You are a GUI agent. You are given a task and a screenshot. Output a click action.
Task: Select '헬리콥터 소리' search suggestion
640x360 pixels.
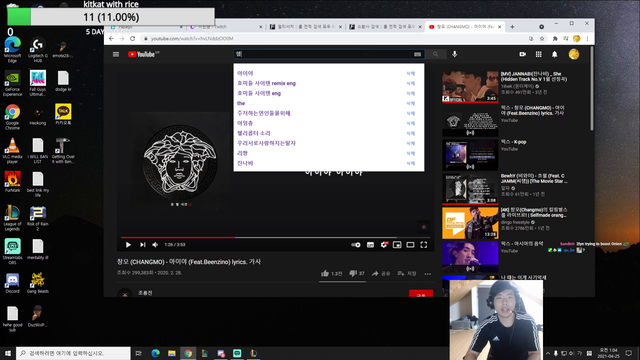coord(254,133)
